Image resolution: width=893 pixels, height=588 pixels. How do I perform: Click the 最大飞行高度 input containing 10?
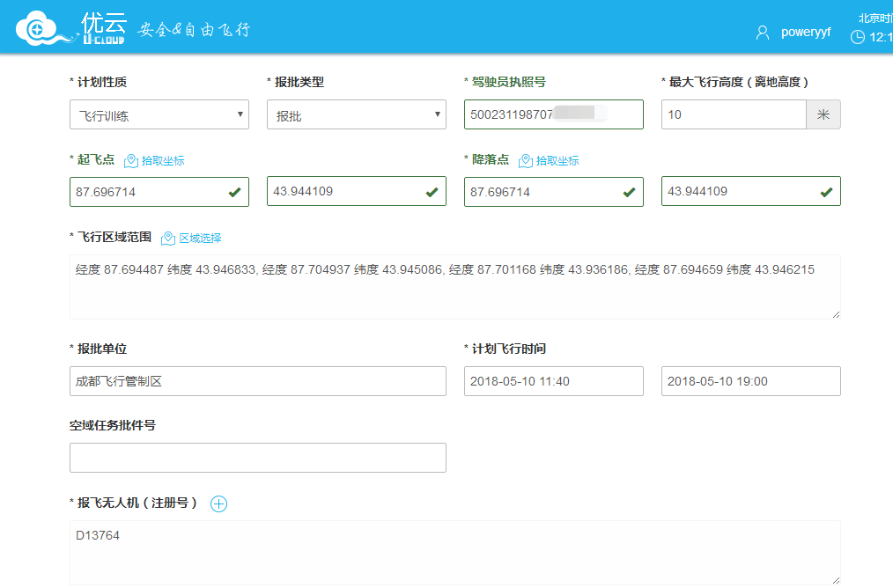click(x=733, y=114)
